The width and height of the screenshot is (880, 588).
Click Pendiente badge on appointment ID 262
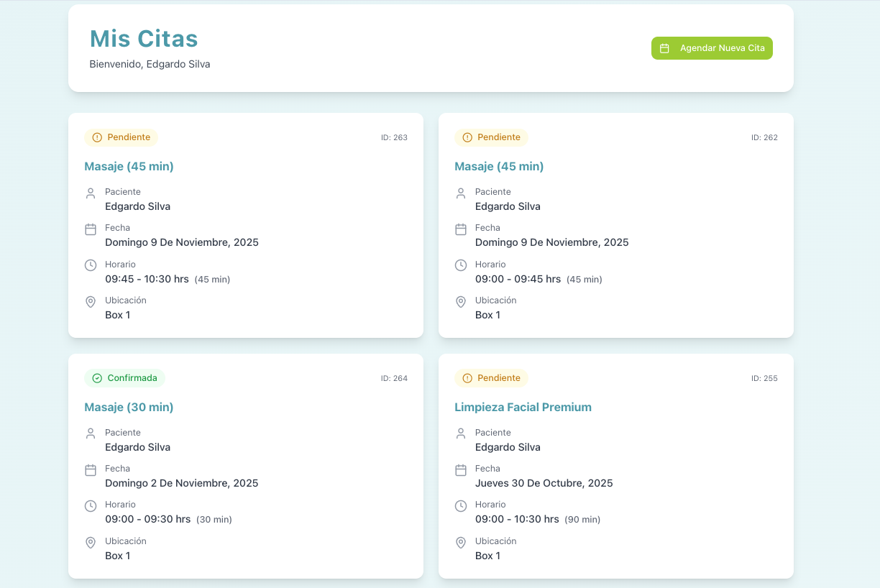tap(491, 137)
